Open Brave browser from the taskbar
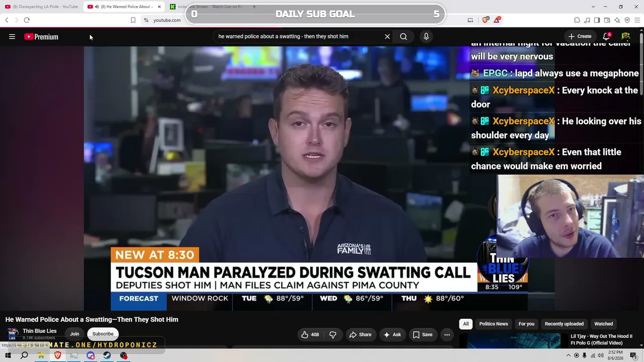This screenshot has height=362, width=644. 57,355
